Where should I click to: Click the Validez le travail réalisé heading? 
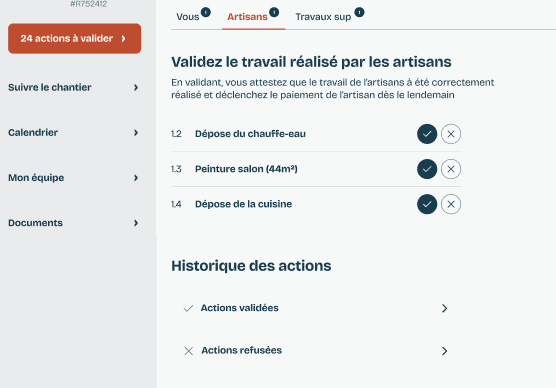click(311, 62)
